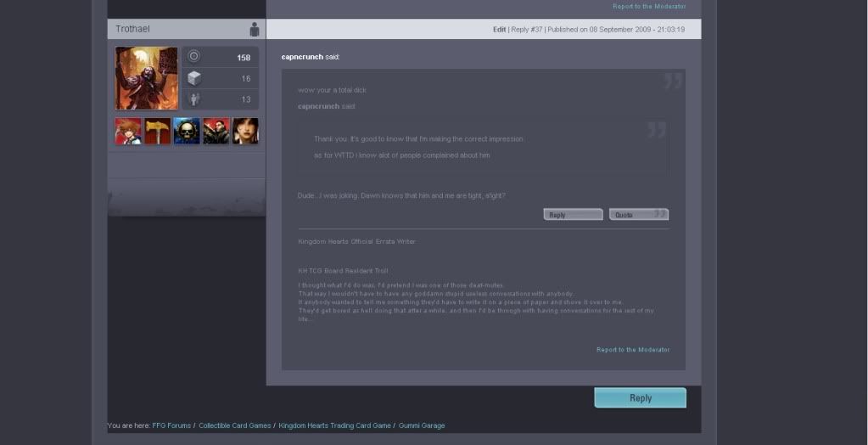Select the hammer badge icon
The width and height of the screenshot is (868, 445).
[158, 131]
